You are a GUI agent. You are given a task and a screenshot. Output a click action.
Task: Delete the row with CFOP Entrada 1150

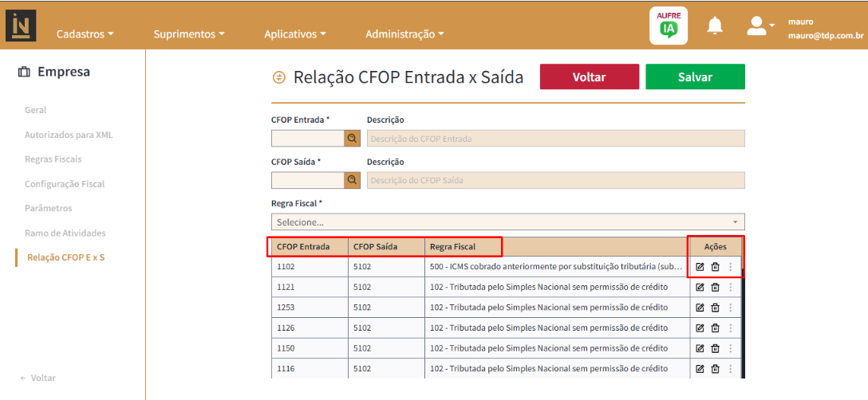tap(715, 348)
